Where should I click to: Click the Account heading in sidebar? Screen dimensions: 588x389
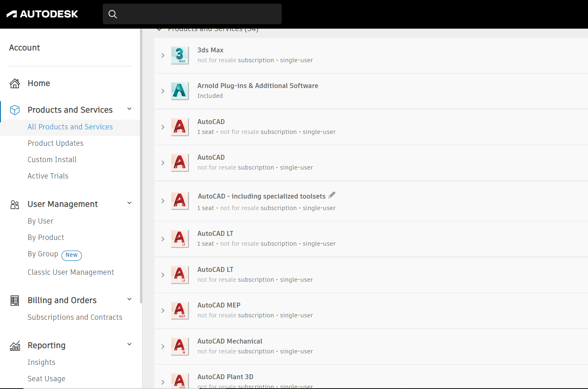(x=25, y=48)
